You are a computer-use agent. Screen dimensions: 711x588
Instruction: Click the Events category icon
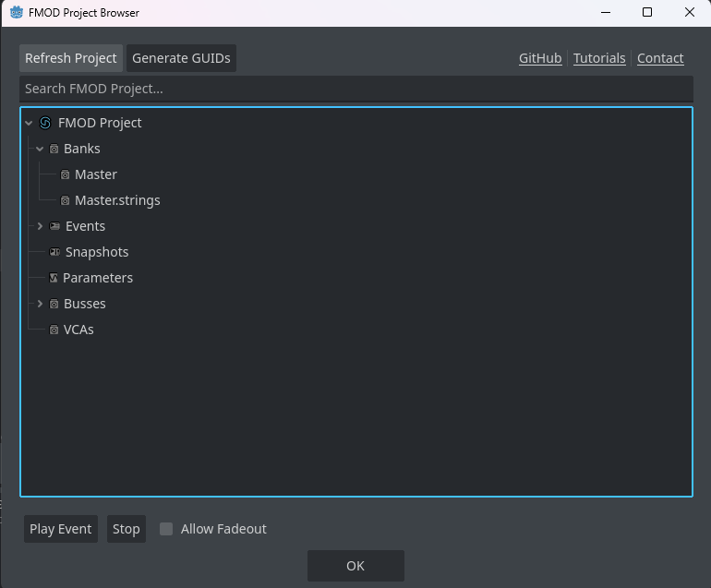54,226
